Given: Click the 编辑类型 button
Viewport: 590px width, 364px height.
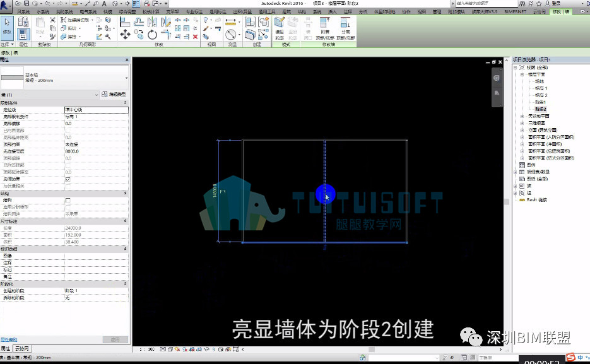Looking at the screenshot, I should [x=114, y=95].
